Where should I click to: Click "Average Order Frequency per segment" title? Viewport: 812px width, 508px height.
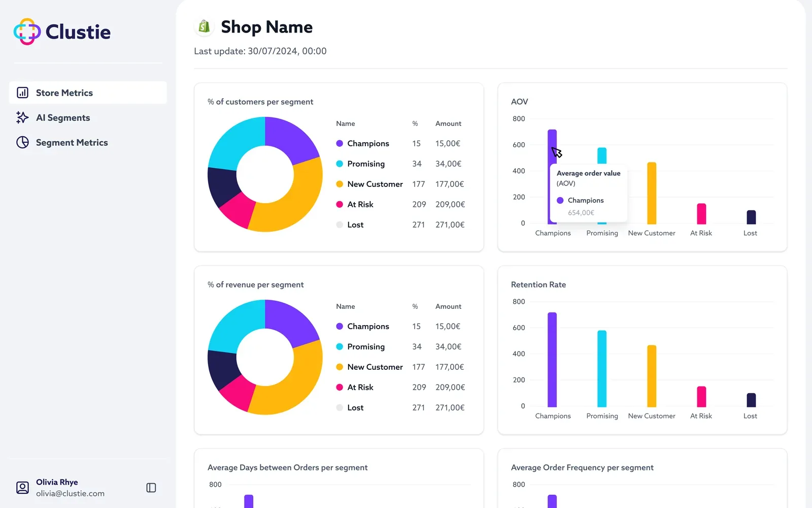click(x=582, y=467)
